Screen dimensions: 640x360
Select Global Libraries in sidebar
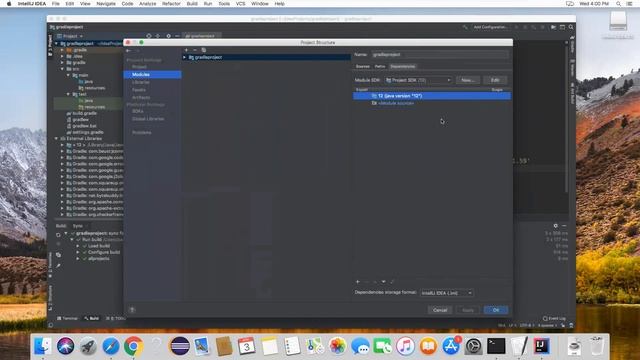[x=148, y=119]
